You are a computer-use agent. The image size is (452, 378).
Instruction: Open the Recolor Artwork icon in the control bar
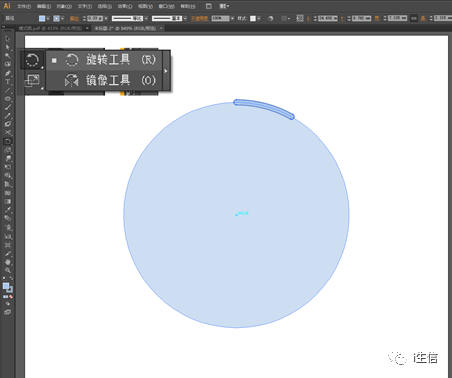coord(271,18)
